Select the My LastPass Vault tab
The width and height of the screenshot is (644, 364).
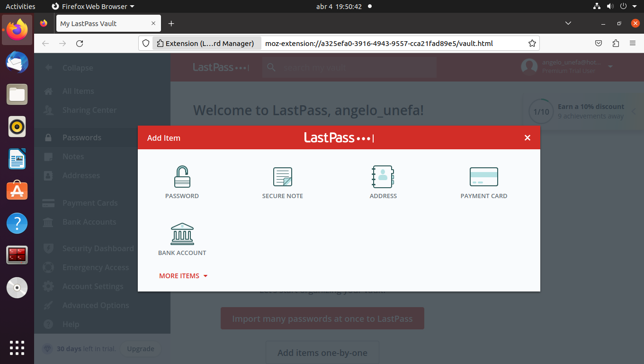(x=108, y=23)
